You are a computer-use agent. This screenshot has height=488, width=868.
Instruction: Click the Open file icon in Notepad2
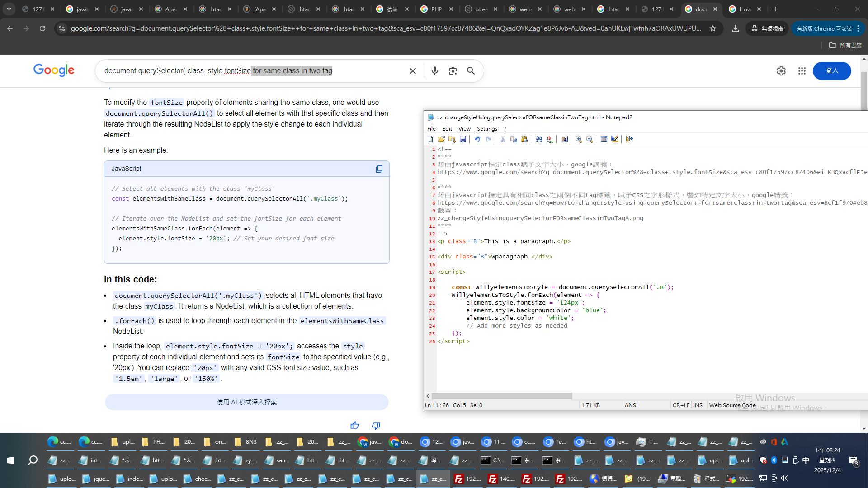coord(441,139)
